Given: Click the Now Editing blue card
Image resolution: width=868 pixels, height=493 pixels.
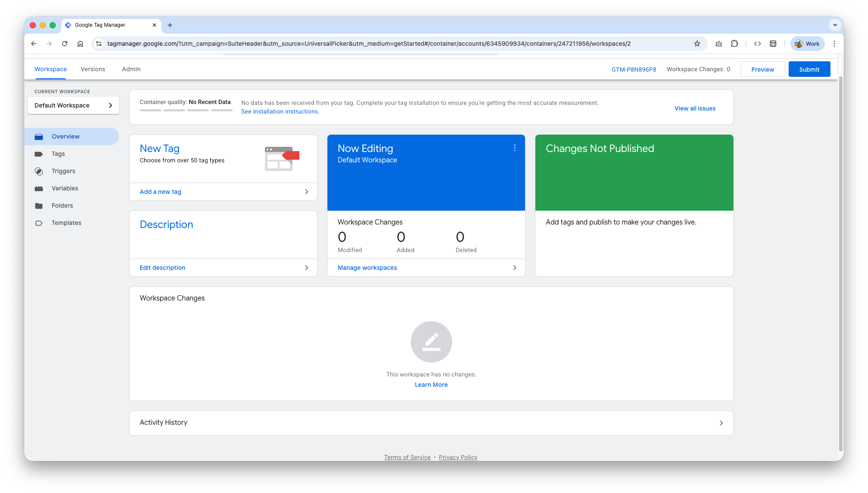Looking at the screenshot, I should pyautogui.click(x=426, y=173).
